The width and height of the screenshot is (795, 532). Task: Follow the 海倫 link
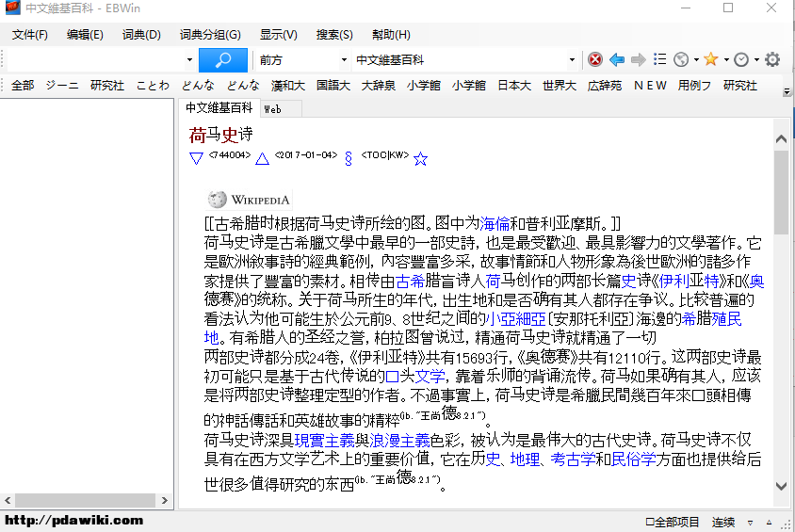coord(495,223)
